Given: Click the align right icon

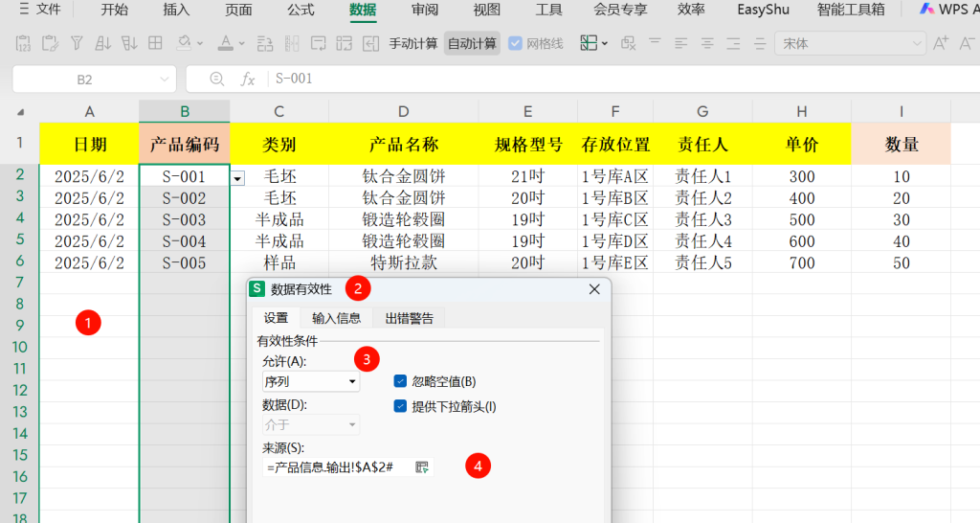Looking at the screenshot, I should click(x=733, y=43).
